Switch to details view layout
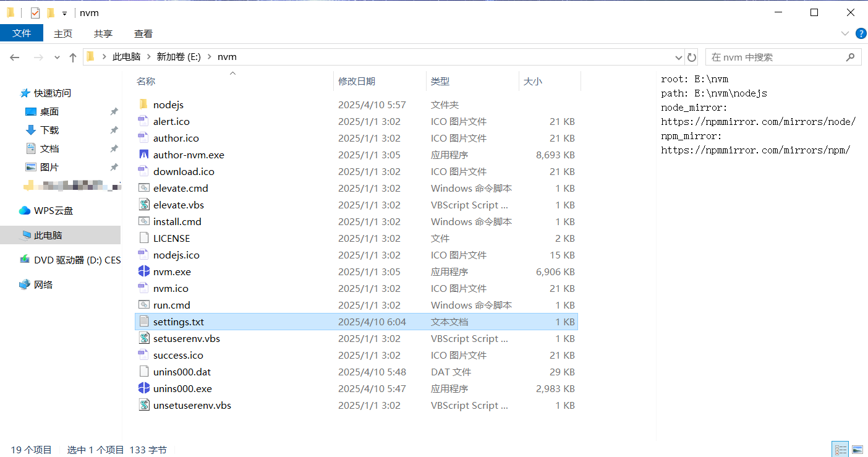The height and width of the screenshot is (457, 868). (x=841, y=450)
